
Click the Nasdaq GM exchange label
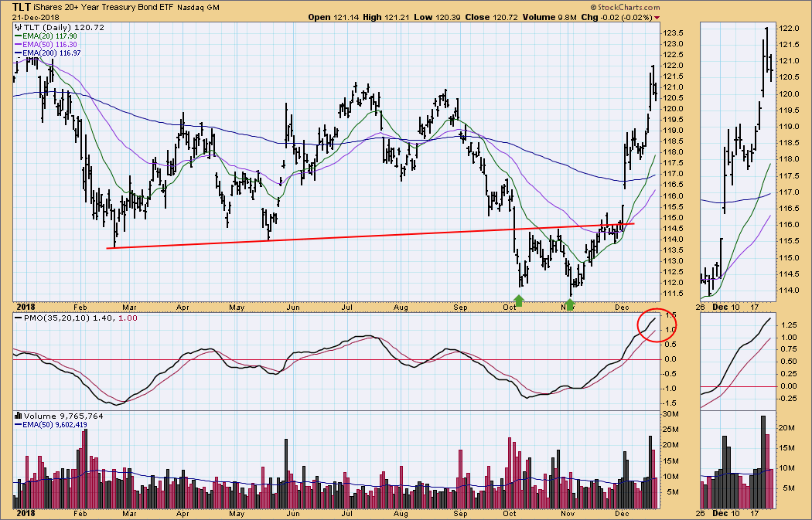click(198, 8)
